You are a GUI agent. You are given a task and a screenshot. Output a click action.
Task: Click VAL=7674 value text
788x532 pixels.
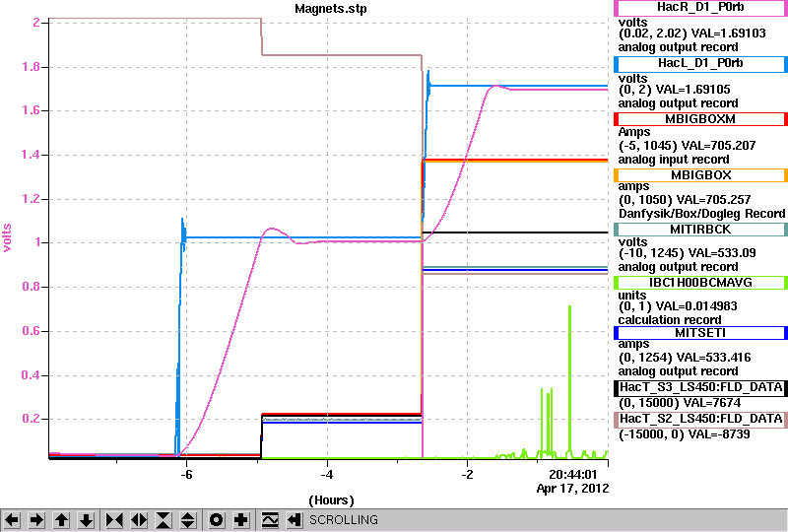click(x=709, y=403)
